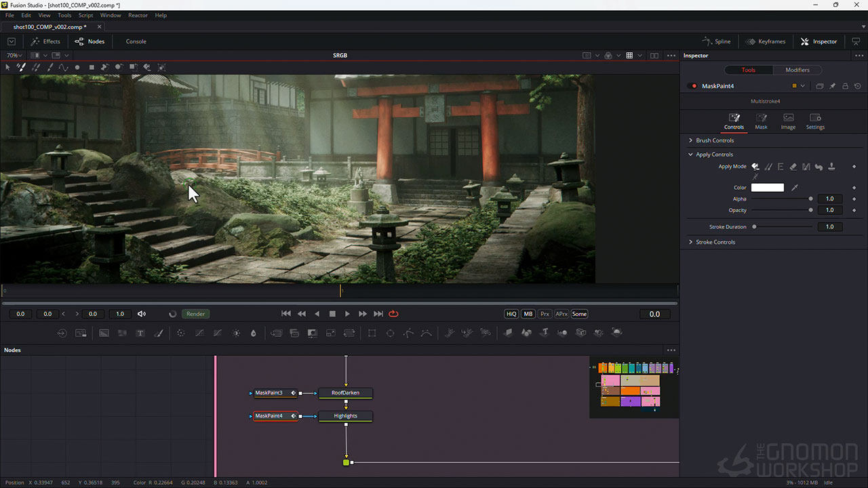Viewport: 868px width, 488px height.
Task: Open the Reactor menu
Action: 138,15
